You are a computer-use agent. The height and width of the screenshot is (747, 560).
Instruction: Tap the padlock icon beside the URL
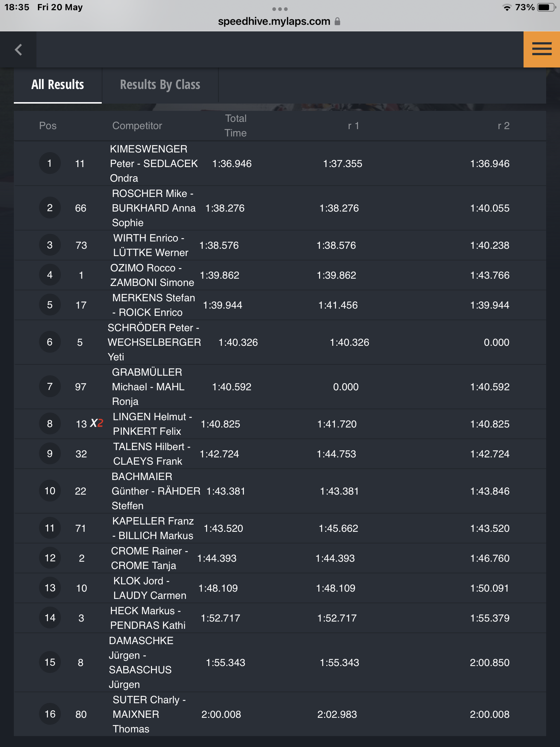point(337,22)
